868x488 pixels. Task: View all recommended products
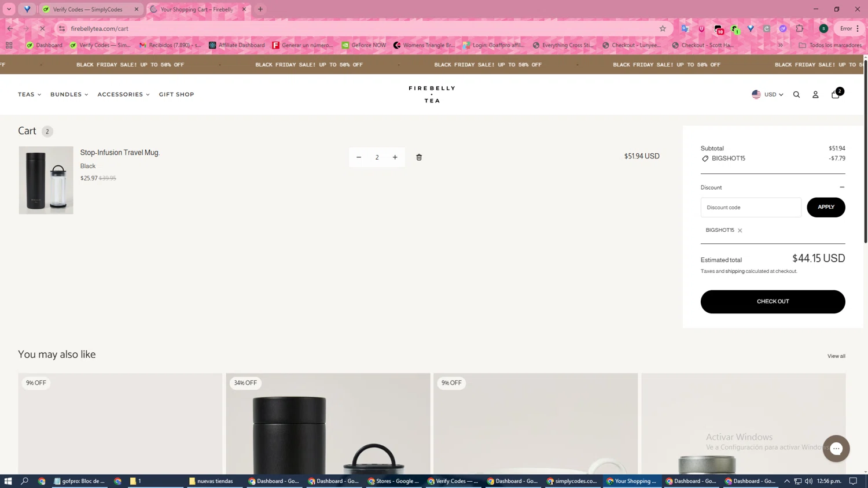click(836, 356)
